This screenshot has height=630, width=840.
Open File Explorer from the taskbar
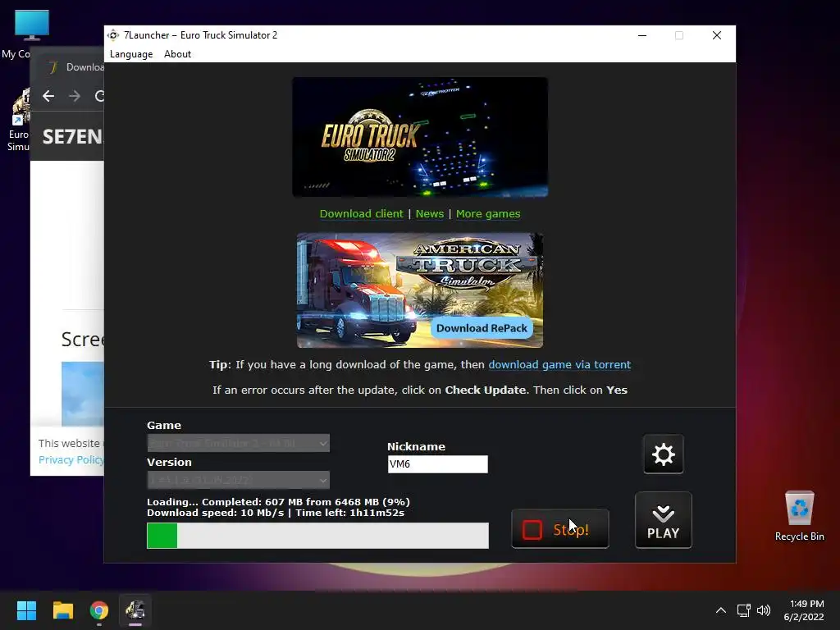[x=62, y=610]
